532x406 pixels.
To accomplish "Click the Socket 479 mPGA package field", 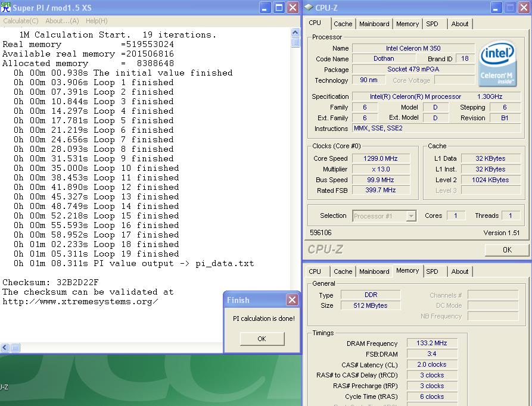I will [x=413, y=69].
